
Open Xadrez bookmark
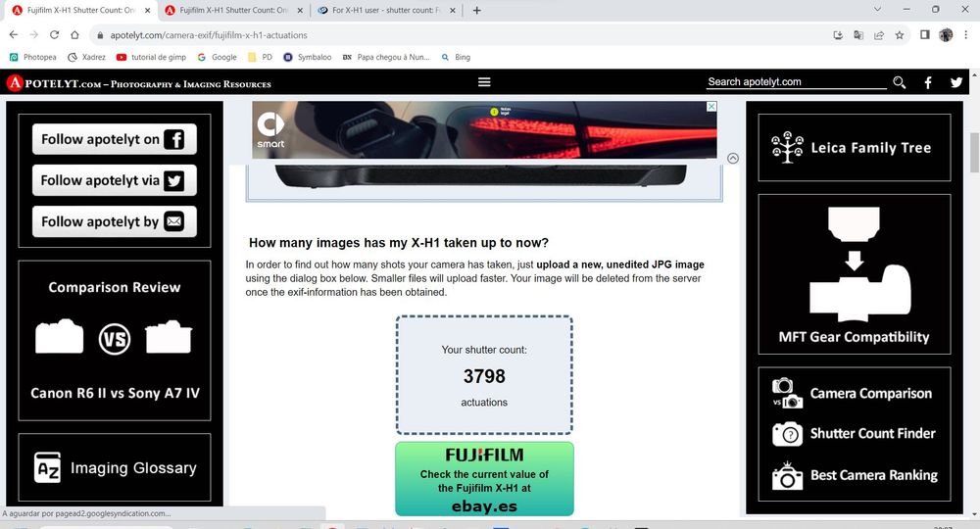[87, 57]
